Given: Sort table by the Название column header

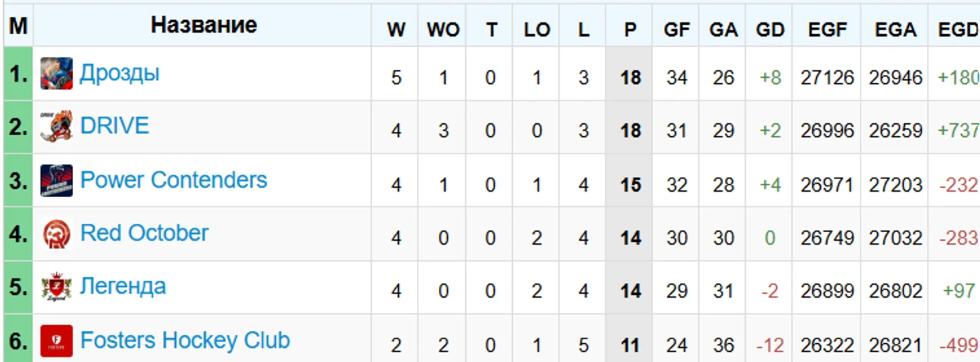Looking at the screenshot, I should (x=203, y=25).
